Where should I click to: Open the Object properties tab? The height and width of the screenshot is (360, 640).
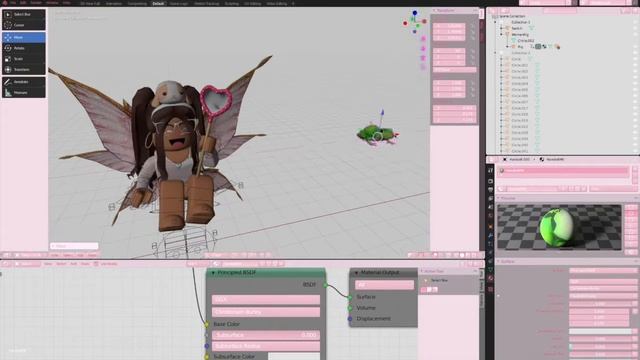[490, 226]
